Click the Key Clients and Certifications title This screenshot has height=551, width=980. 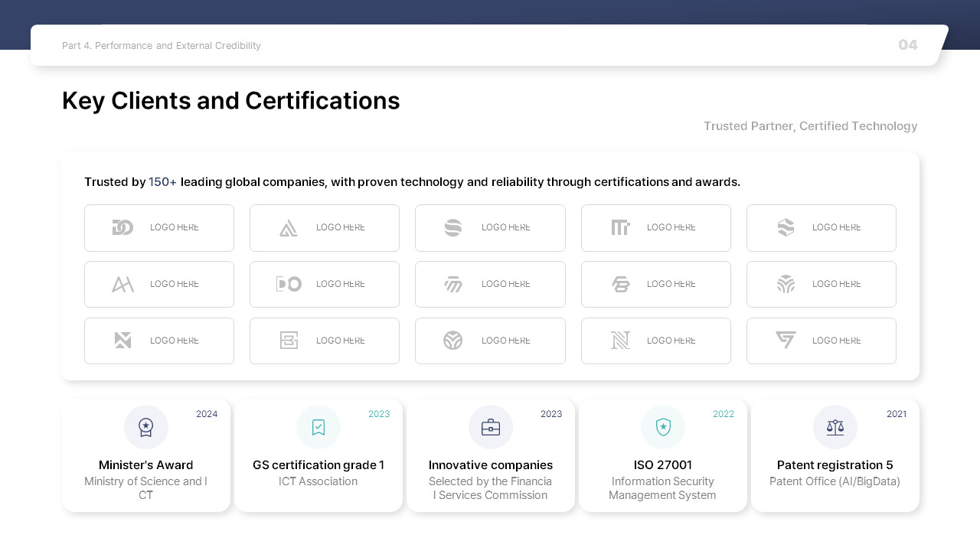[231, 101]
